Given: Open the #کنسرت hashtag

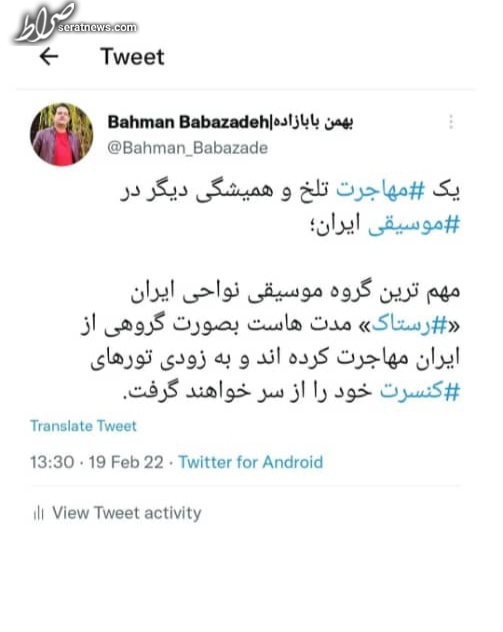Looking at the screenshot, I should click(x=420, y=391).
